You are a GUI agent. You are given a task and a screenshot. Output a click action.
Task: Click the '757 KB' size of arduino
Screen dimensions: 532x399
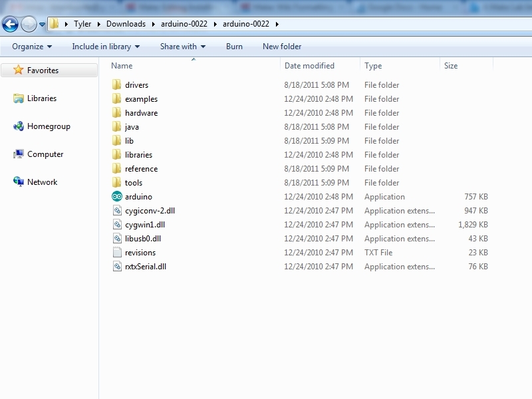(x=476, y=197)
